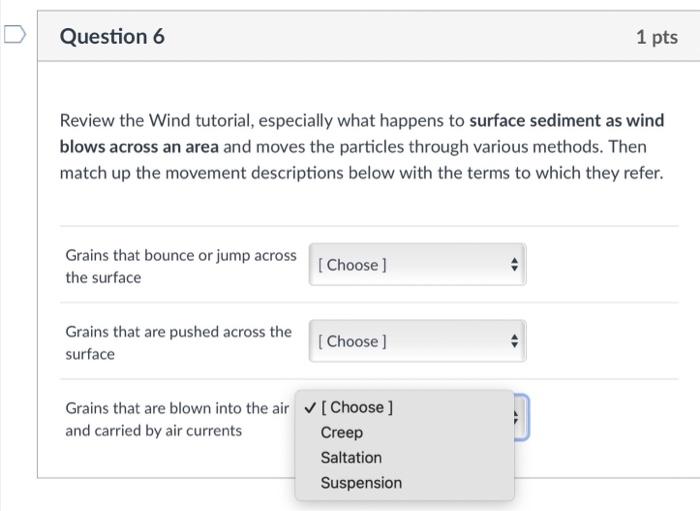Click the arrows icon on the bounce-or-jump dropdown
This screenshot has width=700, height=511.
pyautogui.click(x=514, y=265)
